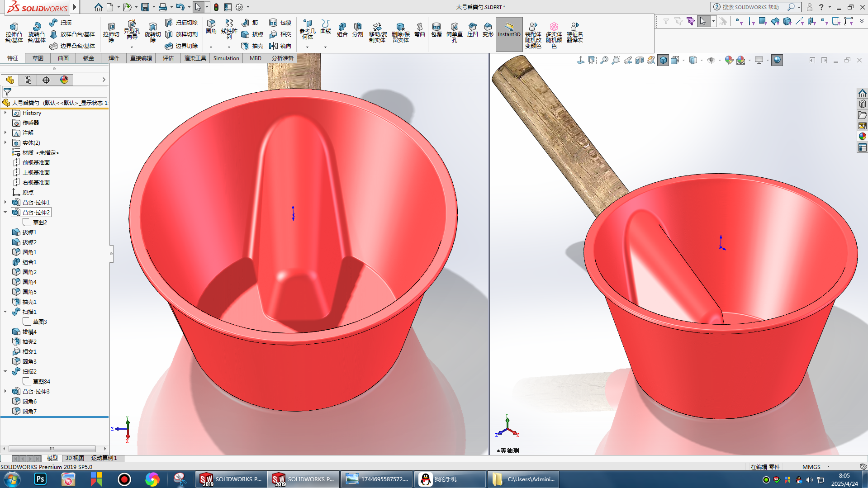
Task: Toggle the rebuild traffic light icon
Action: pyautogui.click(x=216, y=7)
